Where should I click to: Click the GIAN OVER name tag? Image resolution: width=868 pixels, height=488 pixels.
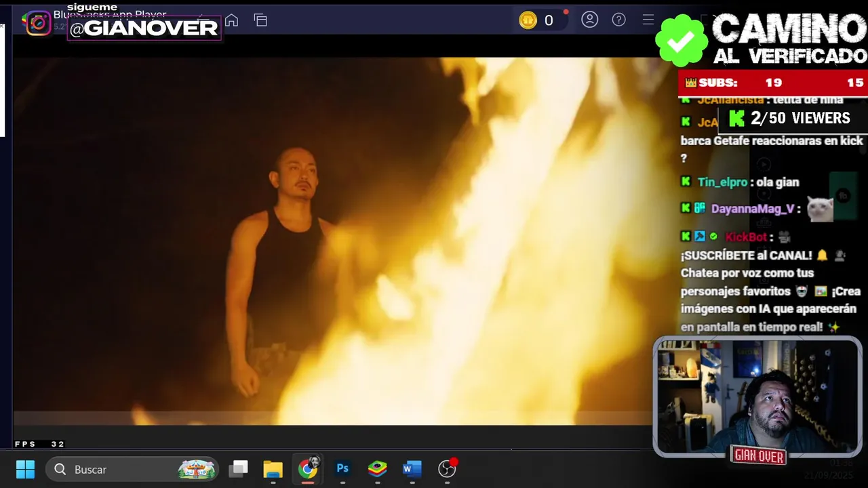point(759,456)
